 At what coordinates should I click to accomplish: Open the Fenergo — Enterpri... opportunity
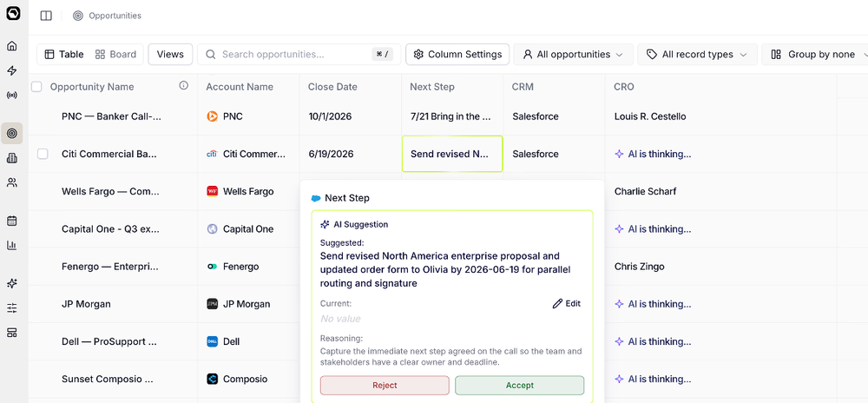[109, 267]
